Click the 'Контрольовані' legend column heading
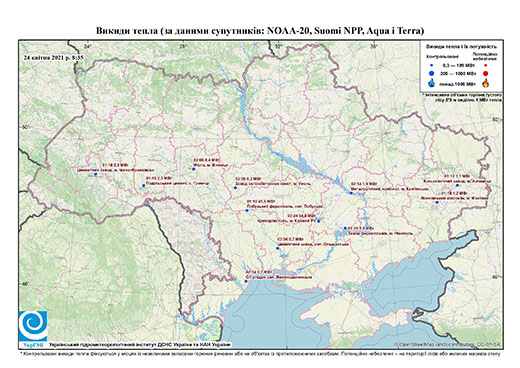This screenshot has height=368, width=520. pyautogui.click(x=443, y=56)
